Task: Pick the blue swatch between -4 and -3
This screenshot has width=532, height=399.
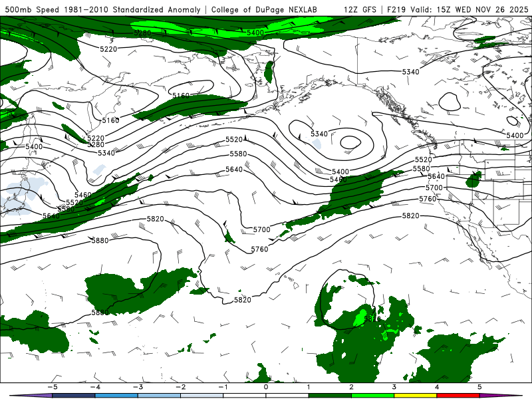Action: [x=116, y=396]
